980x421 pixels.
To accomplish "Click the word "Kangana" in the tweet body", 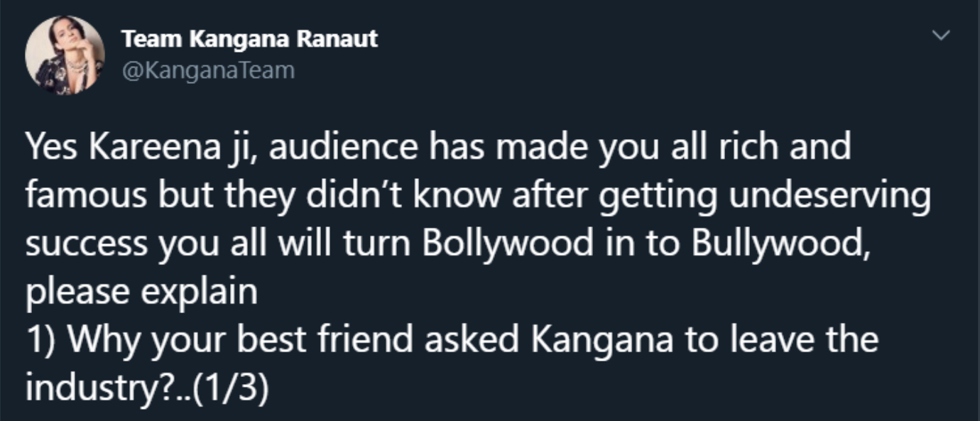I will pyautogui.click(x=601, y=339).
